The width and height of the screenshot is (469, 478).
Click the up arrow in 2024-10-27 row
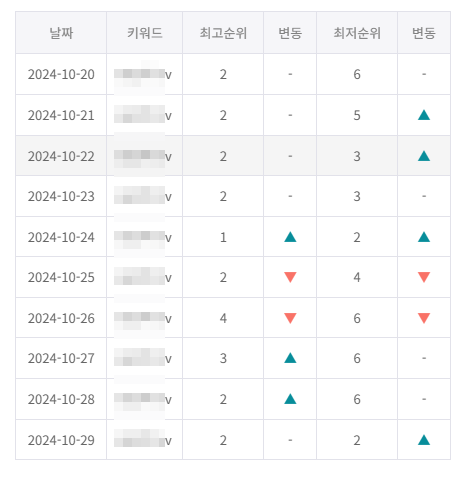tap(290, 358)
